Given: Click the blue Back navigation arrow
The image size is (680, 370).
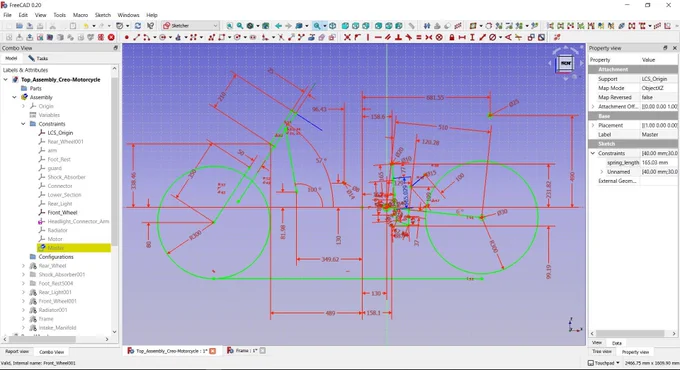Looking at the screenshot, I should click(278, 26).
